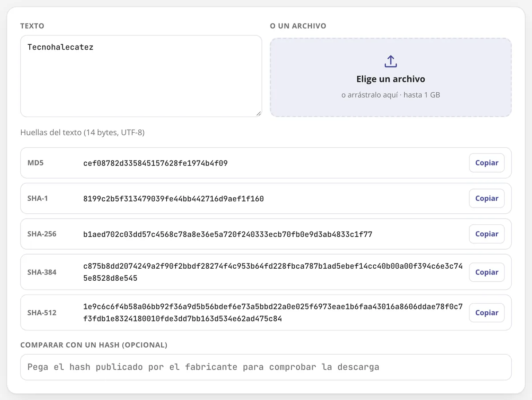
Task: Click 'Elige un archivo' upload area
Action: coord(391,78)
